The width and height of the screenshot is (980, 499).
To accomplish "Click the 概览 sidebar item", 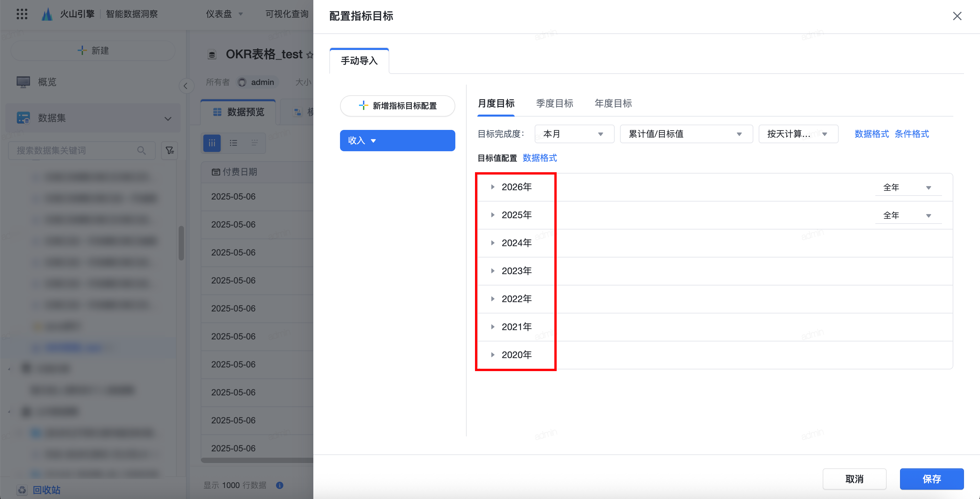I will point(93,82).
